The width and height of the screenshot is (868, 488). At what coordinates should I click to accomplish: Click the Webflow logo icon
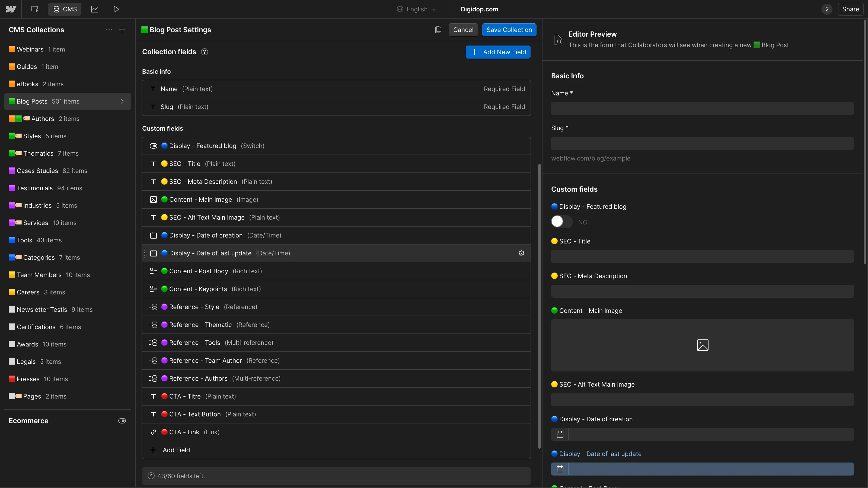(11, 9)
